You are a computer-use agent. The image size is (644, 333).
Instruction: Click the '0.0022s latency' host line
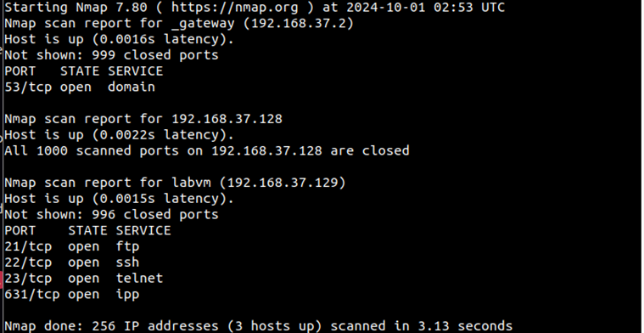pos(119,135)
